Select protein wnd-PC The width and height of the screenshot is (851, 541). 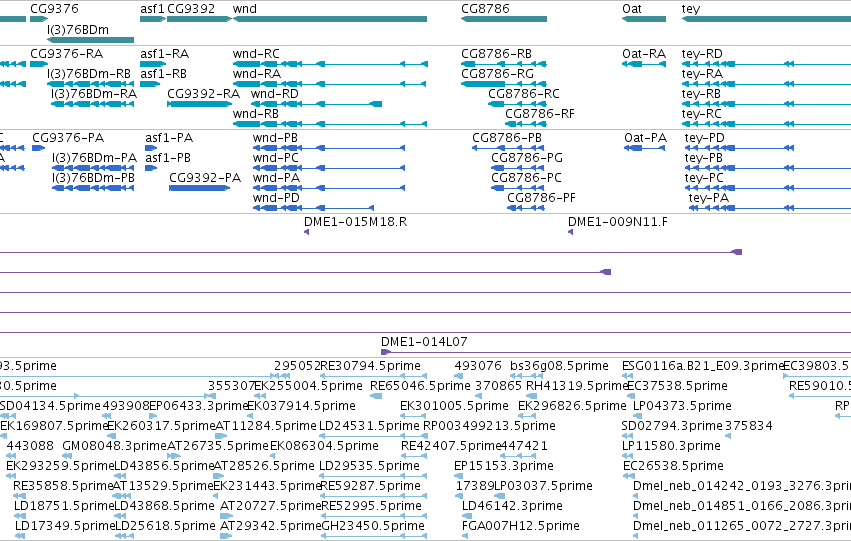(276, 158)
